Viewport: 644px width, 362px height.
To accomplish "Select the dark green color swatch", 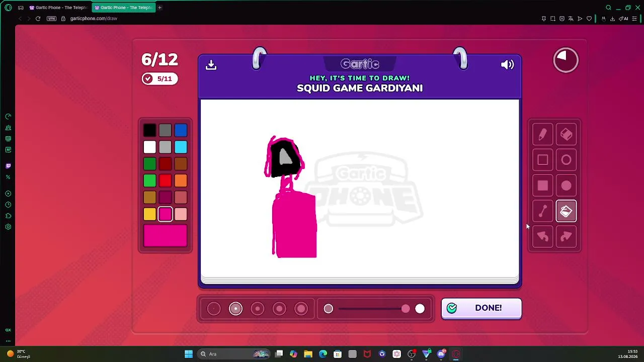I will (x=149, y=164).
